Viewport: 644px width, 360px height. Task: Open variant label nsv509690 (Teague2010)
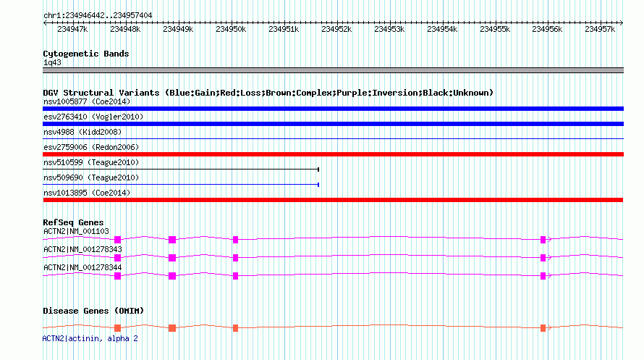tap(91, 177)
